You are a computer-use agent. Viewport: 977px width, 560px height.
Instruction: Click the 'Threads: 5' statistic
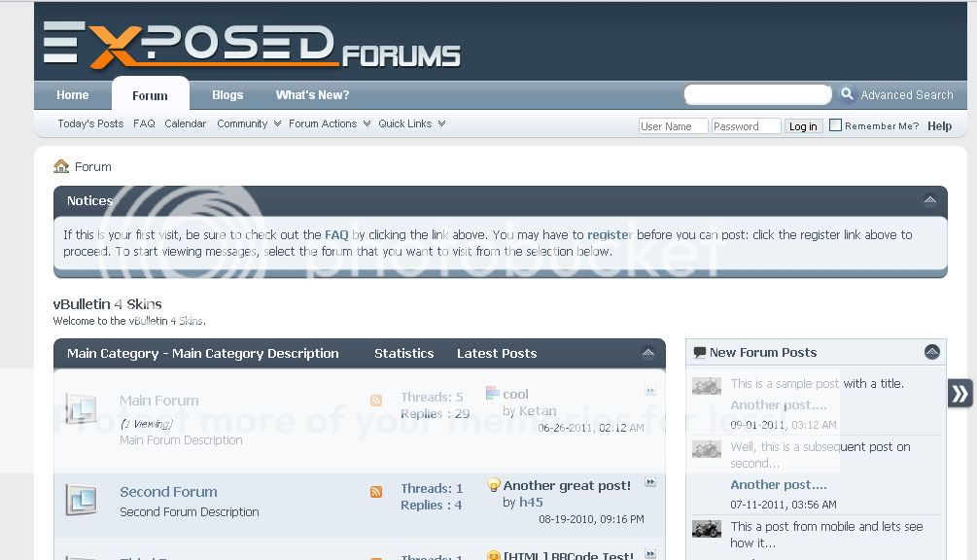click(x=432, y=397)
